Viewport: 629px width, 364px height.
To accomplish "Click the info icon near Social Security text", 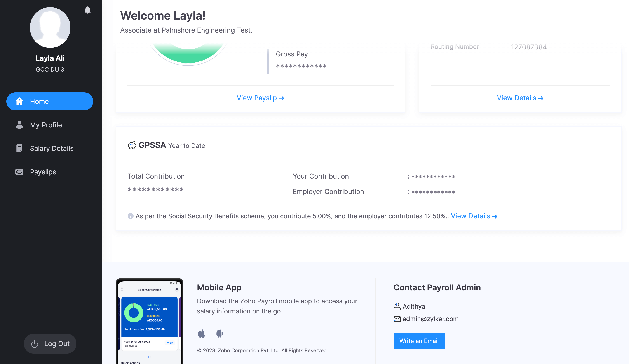I will [x=131, y=216].
